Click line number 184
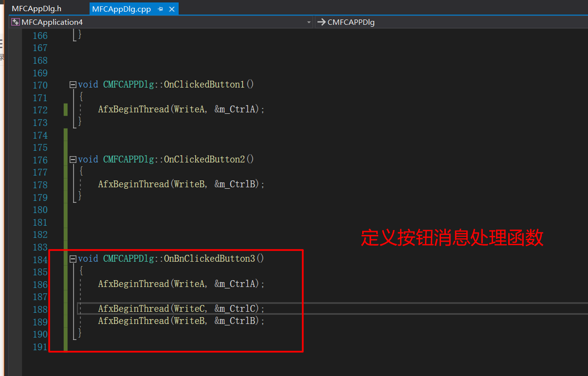The height and width of the screenshot is (376, 588). pyautogui.click(x=40, y=260)
